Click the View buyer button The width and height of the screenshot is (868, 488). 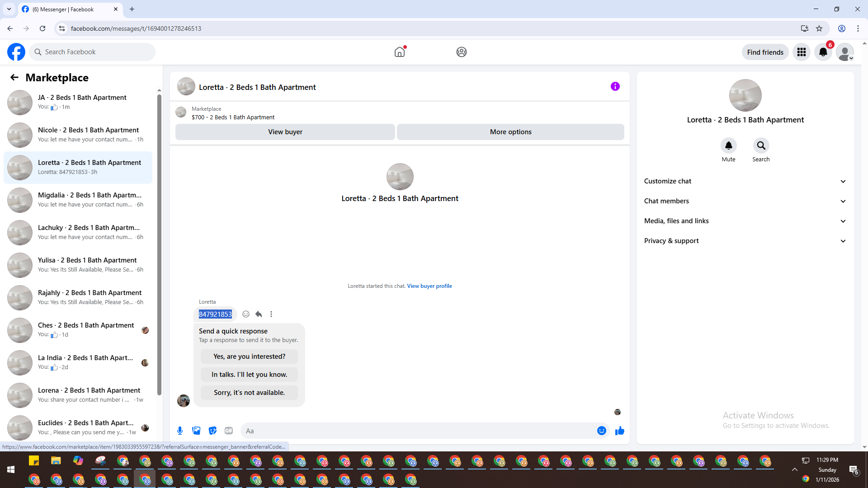[x=285, y=132]
